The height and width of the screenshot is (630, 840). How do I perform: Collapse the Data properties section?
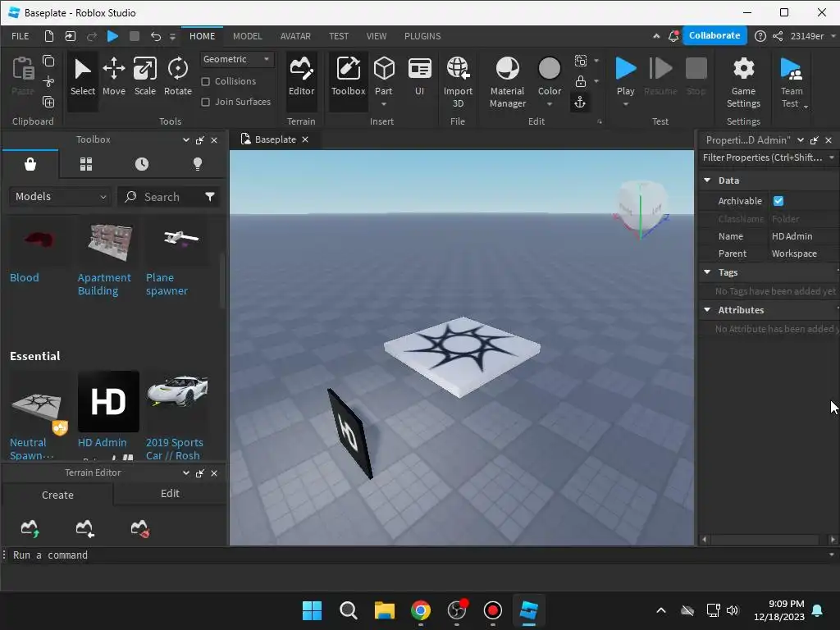point(707,180)
